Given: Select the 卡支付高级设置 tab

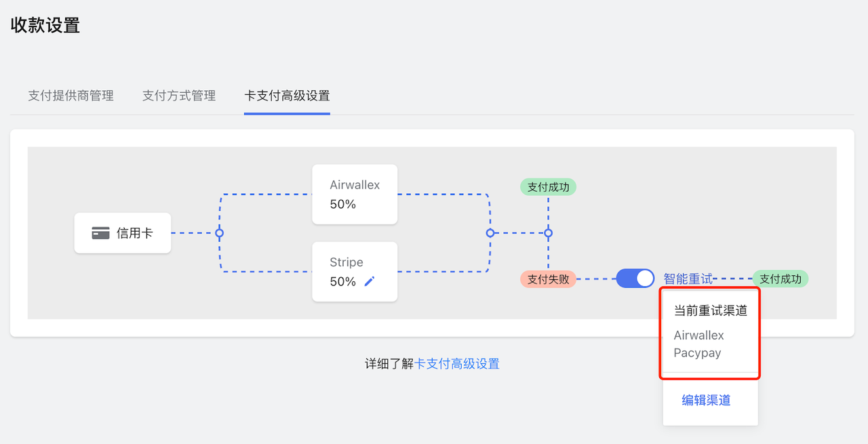Looking at the screenshot, I should (286, 96).
